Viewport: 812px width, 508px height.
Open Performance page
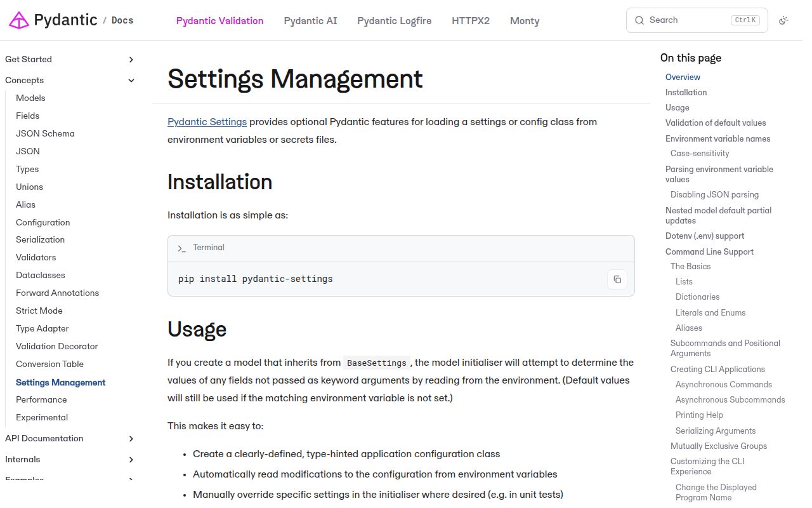[x=41, y=399]
